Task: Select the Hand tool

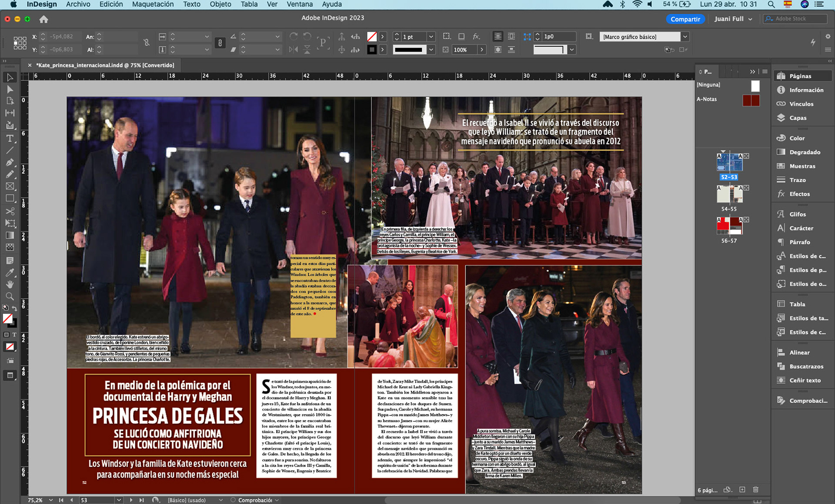Action: click(10, 284)
